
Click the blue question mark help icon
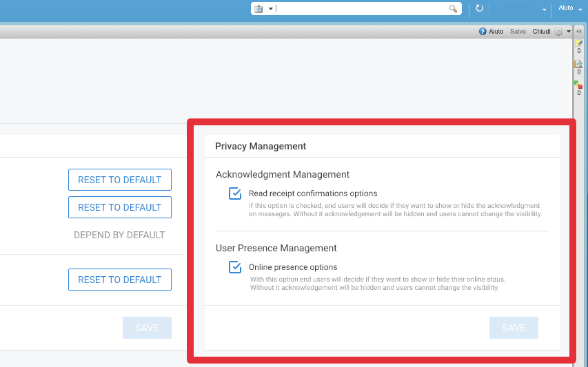click(483, 32)
